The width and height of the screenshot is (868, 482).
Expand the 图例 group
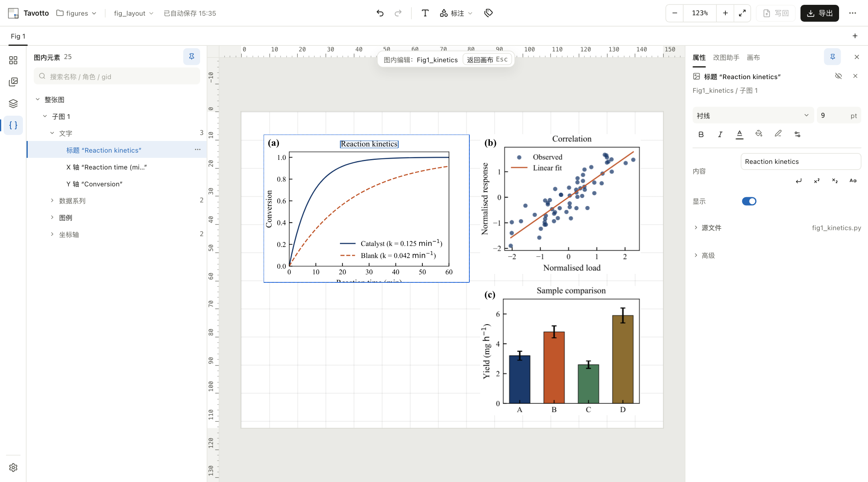52,217
